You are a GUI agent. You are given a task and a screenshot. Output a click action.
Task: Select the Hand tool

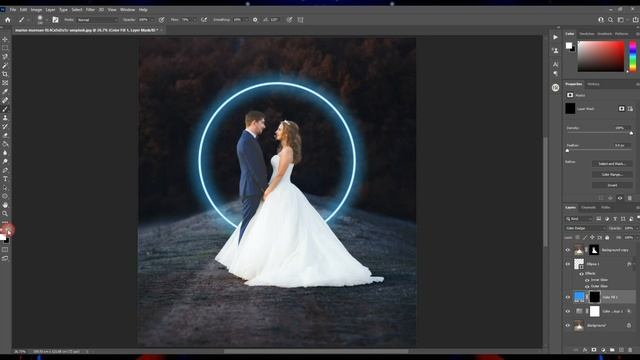5,205
